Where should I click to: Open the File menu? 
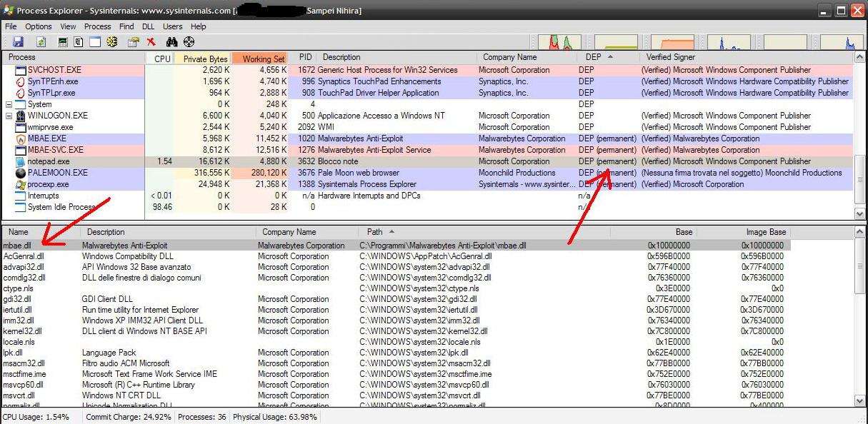pyautogui.click(x=11, y=26)
